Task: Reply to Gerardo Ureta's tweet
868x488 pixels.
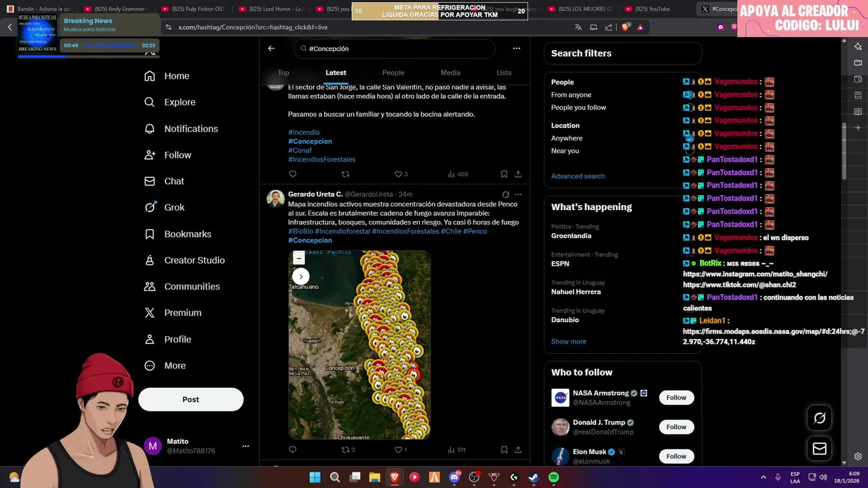Action: point(293,449)
